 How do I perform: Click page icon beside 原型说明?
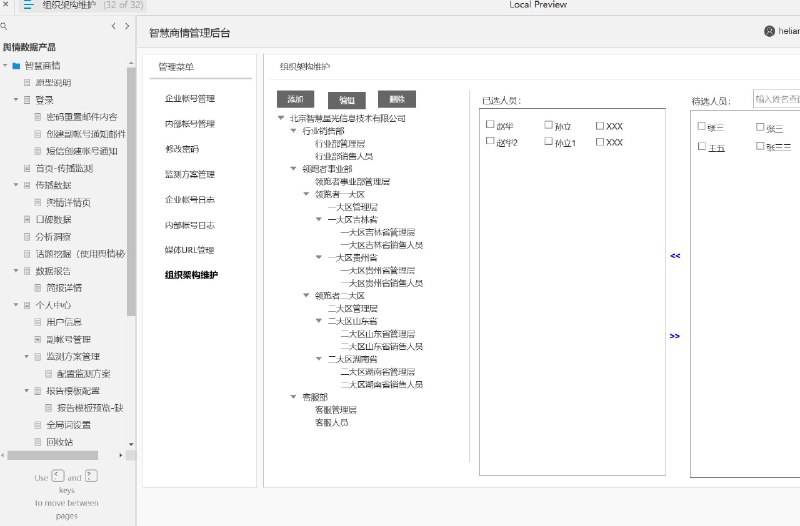(x=27, y=83)
